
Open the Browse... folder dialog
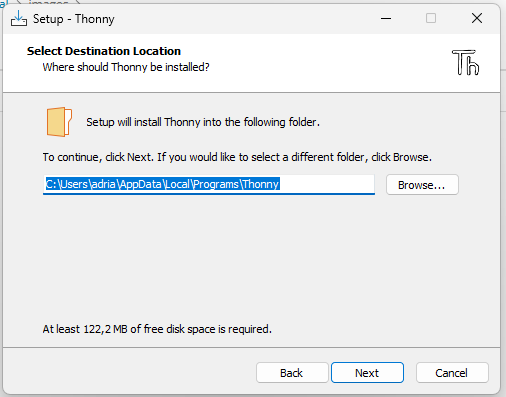point(422,185)
